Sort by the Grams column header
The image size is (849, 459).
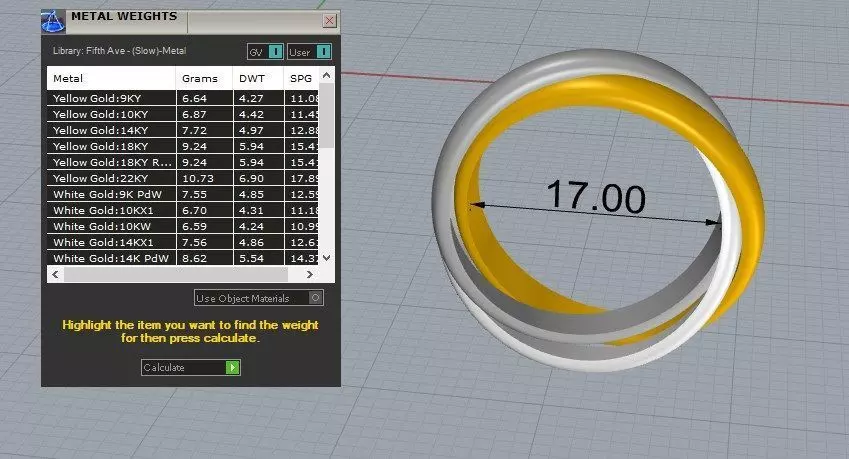tap(204, 78)
